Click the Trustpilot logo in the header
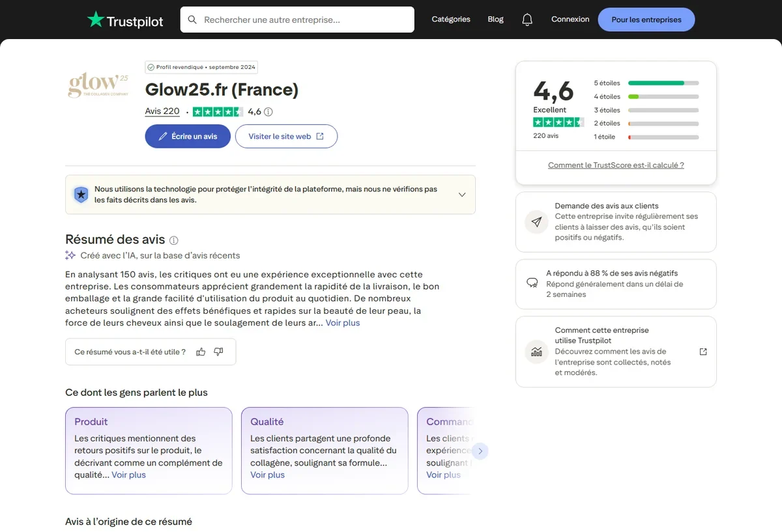 (x=125, y=20)
